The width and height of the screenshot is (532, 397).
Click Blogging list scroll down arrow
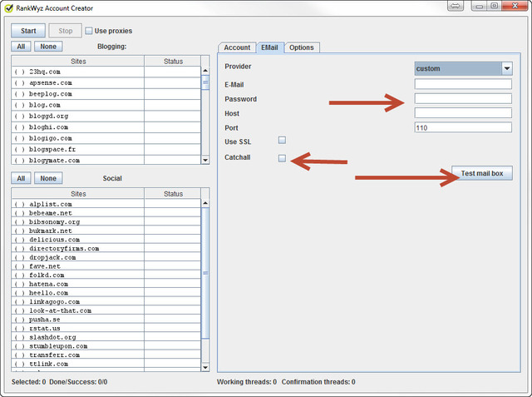coord(205,160)
